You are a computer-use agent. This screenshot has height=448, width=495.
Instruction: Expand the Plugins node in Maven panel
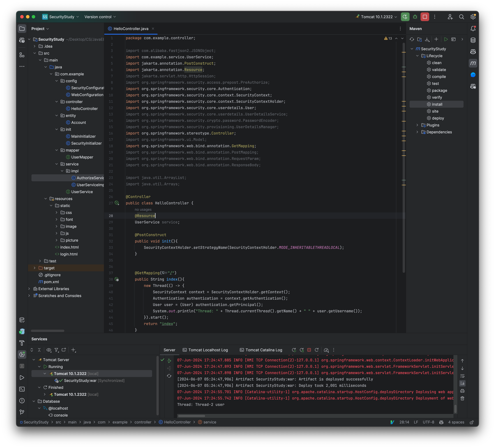click(417, 125)
